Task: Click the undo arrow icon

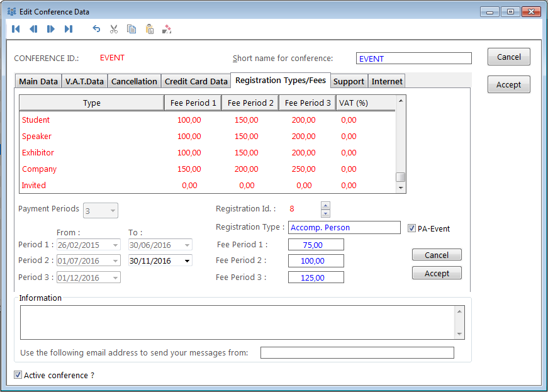Action: [96, 29]
